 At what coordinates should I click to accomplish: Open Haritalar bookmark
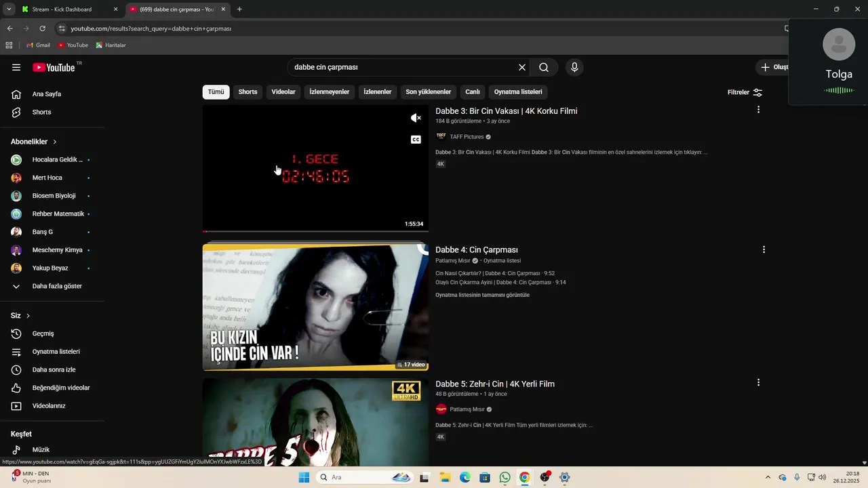click(x=111, y=45)
